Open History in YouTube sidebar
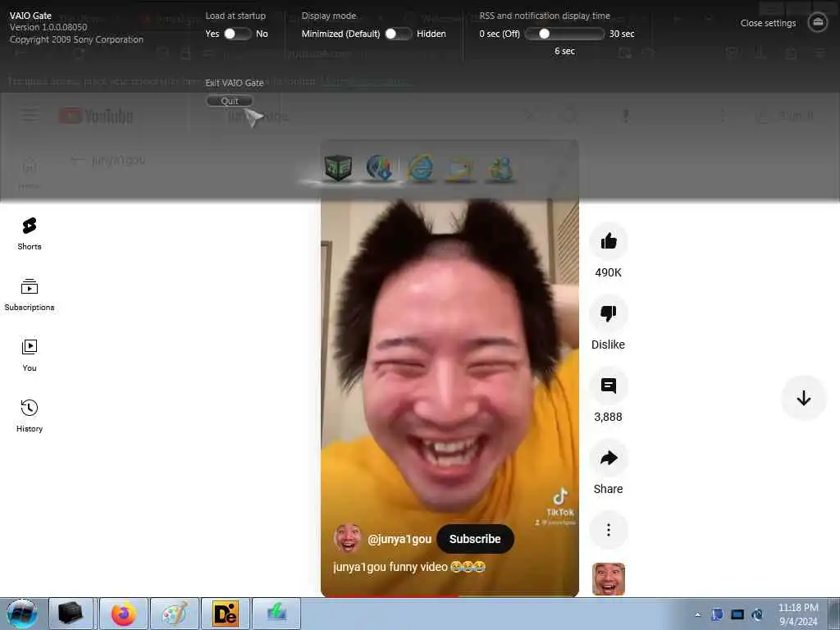Viewport: 840px width, 630px height. click(x=30, y=416)
